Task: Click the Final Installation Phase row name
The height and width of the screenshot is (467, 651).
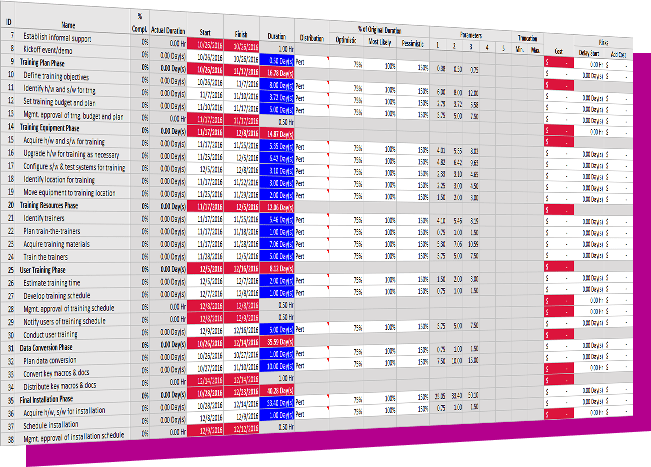Action: tap(60, 398)
